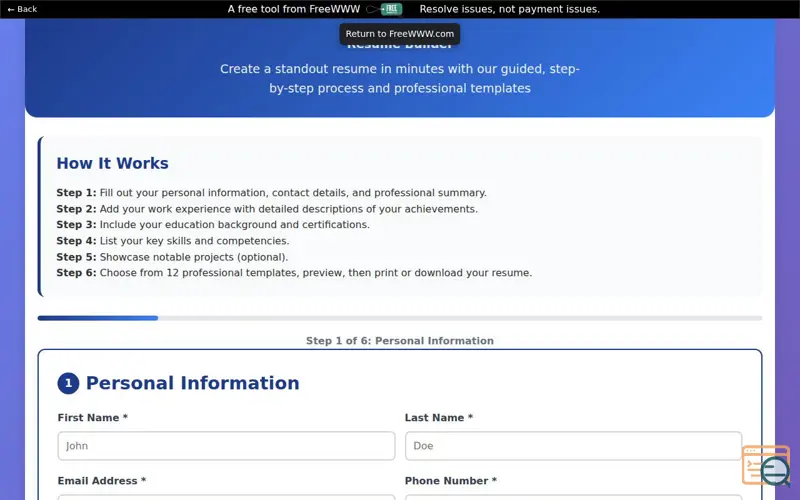
Task: Click the "How It Works" heading
Action: [112, 163]
